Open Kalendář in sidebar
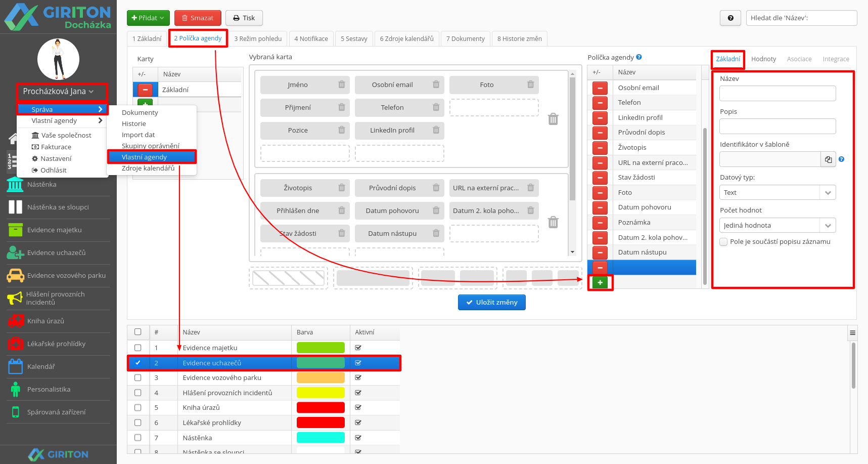The height and width of the screenshot is (464, 868). pos(58,366)
